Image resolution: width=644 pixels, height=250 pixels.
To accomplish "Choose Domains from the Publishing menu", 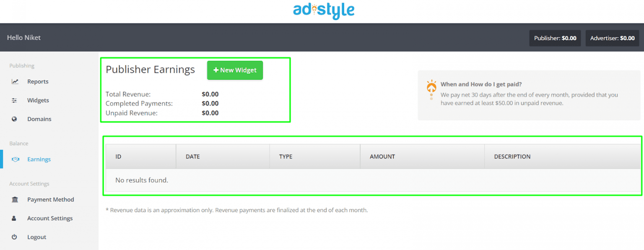I will [x=39, y=119].
